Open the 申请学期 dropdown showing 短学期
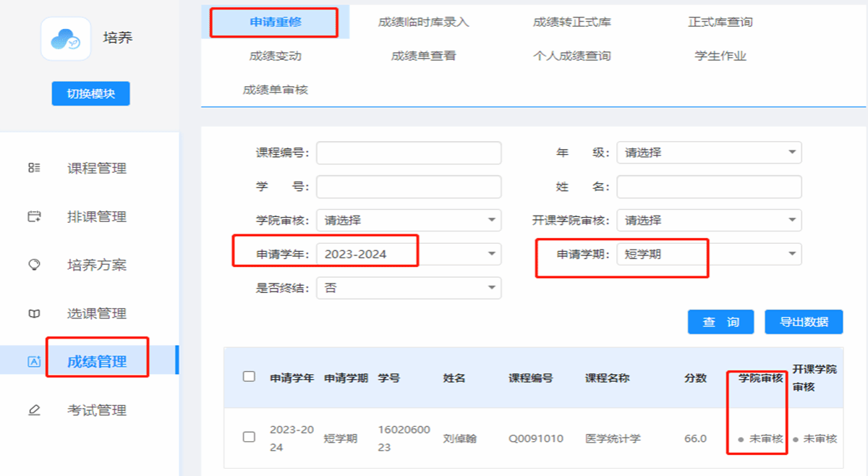The height and width of the screenshot is (476, 868). 709,254
